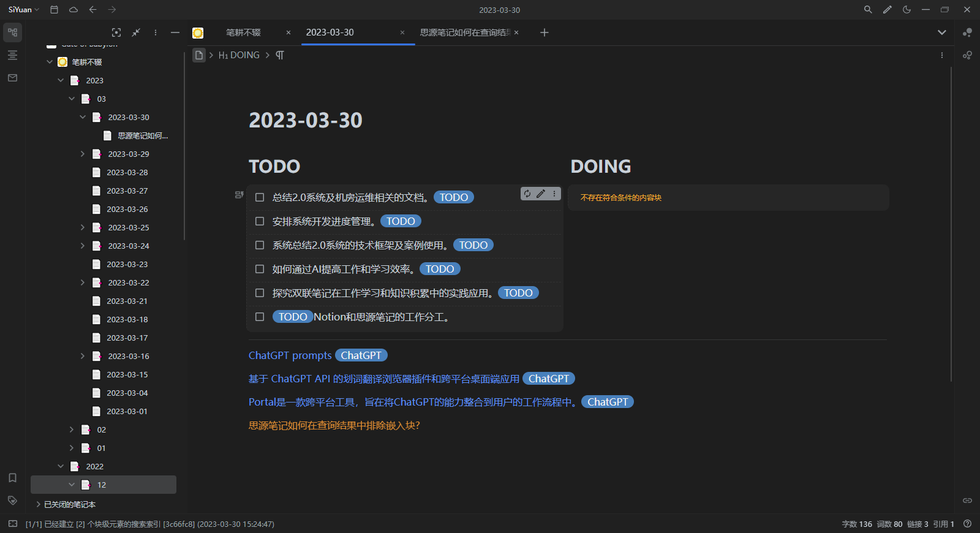The width and height of the screenshot is (980, 533).
Task: Switch appearance with the moon icon
Action: tap(907, 10)
